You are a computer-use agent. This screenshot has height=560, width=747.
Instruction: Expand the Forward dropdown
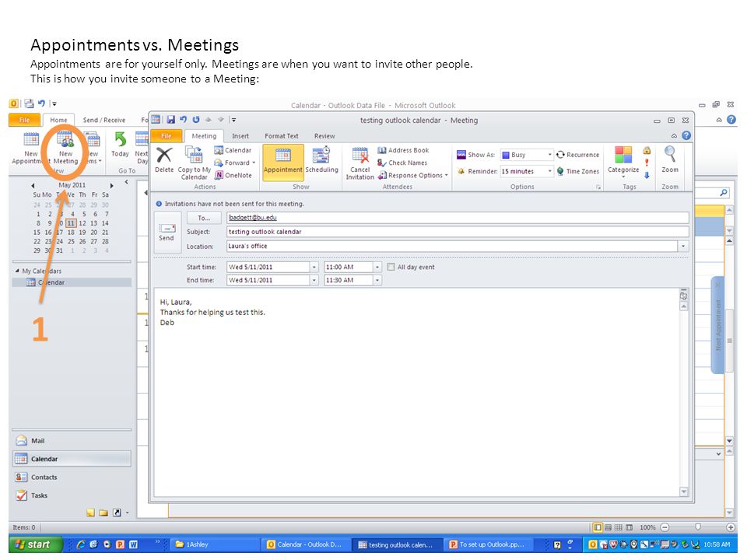point(254,163)
